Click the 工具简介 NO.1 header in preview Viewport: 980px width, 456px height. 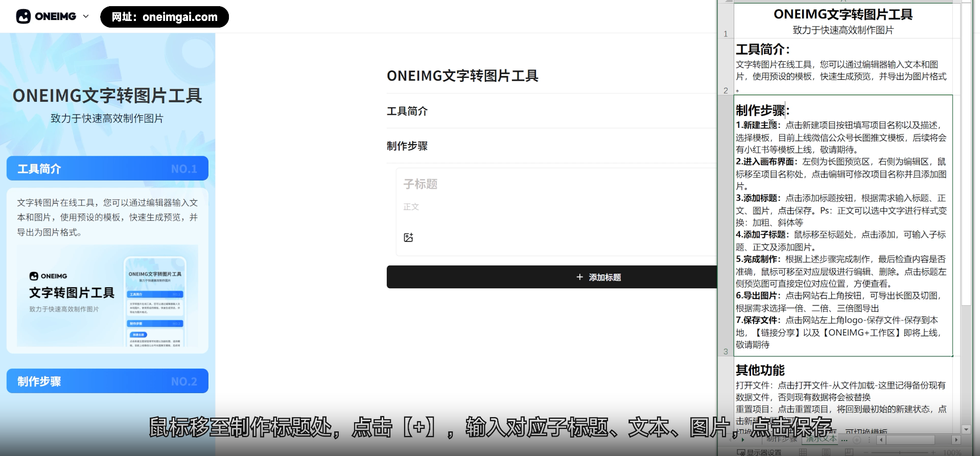(107, 169)
